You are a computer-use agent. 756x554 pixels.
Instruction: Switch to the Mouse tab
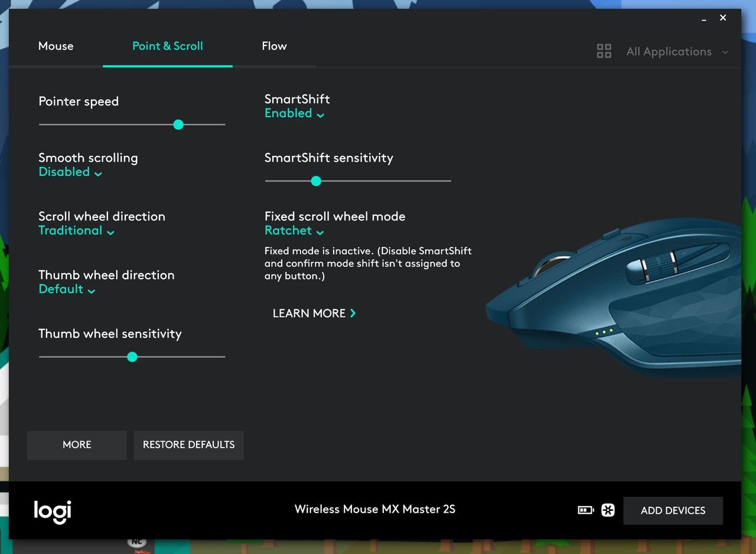[x=56, y=46]
